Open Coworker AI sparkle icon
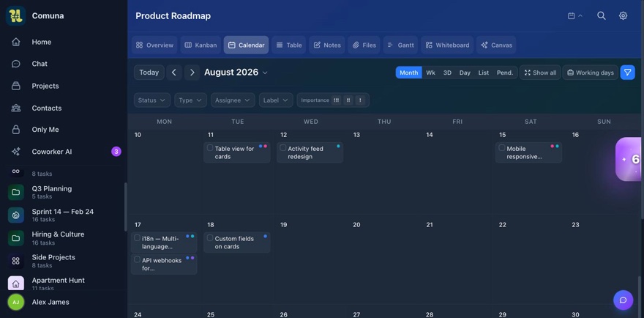Screen dimensions: 644x318 [16, 152]
